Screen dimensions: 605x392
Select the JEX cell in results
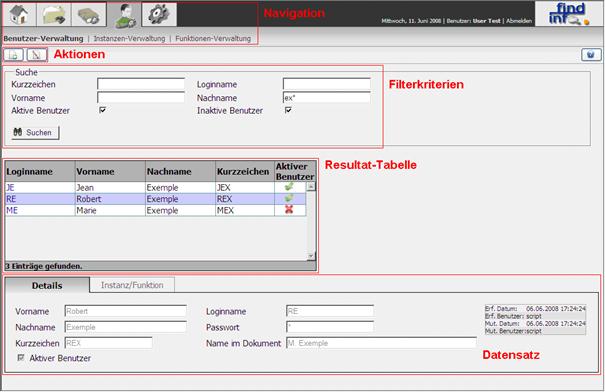(x=245, y=188)
